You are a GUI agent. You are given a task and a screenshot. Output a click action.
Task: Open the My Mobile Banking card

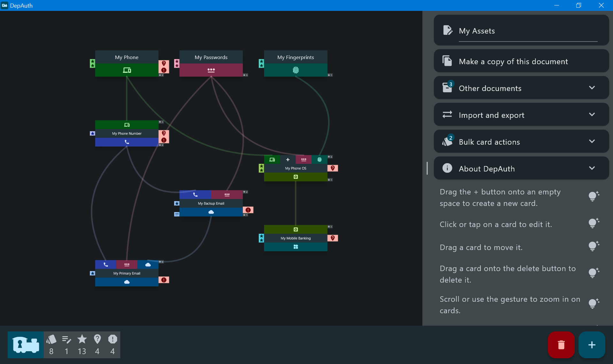[x=296, y=238]
